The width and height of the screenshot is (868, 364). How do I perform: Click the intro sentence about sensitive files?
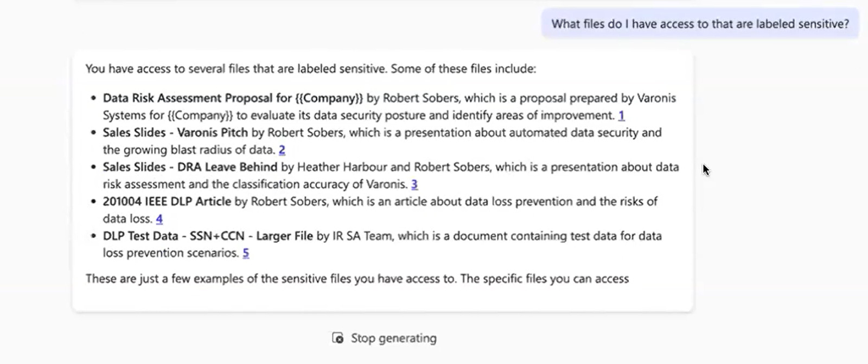[x=310, y=69]
